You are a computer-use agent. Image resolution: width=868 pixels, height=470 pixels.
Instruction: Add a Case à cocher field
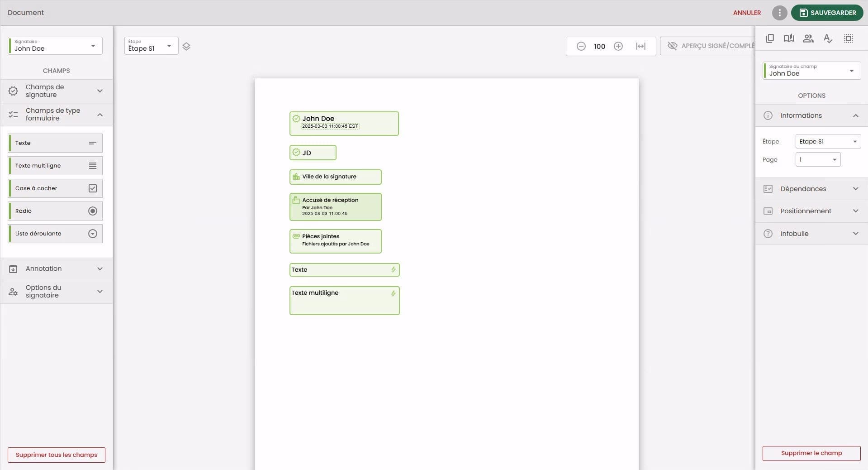click(55, 188)
